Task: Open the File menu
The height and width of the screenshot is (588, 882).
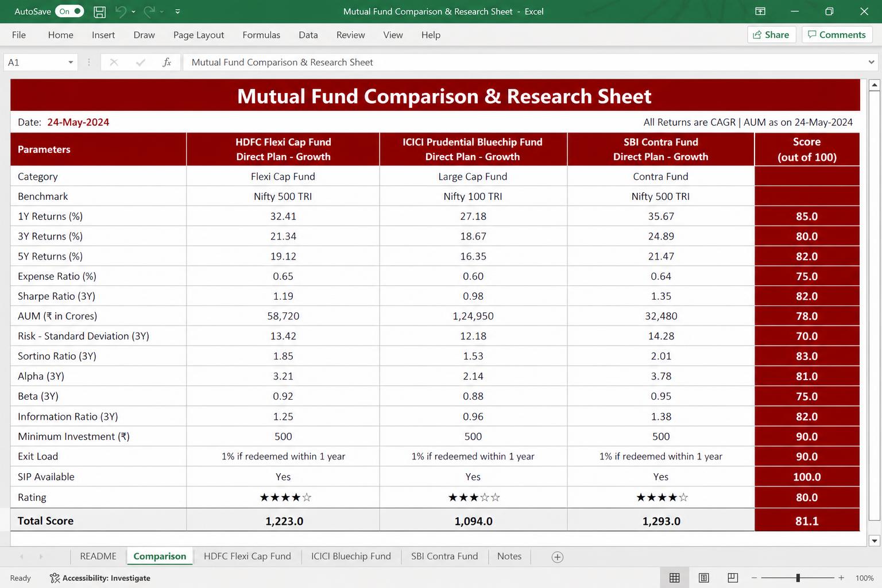Action: pos(19,35)
